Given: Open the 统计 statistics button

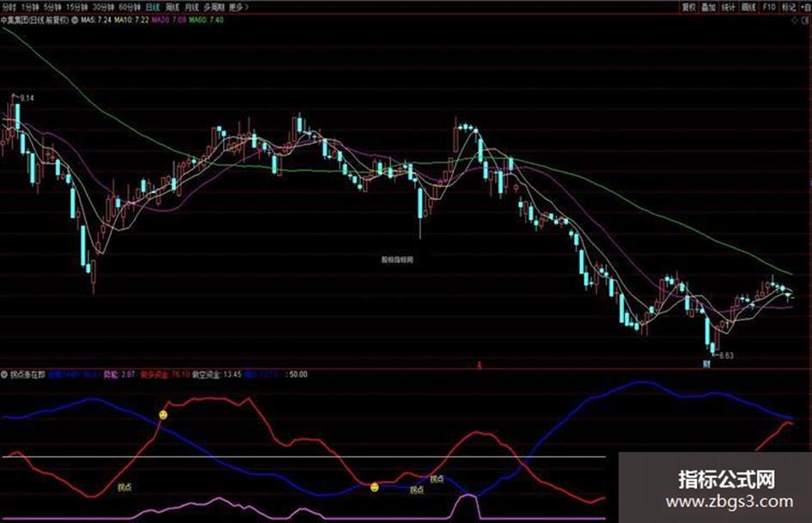Looking at the screenshot, I should [x=728, y=7].
